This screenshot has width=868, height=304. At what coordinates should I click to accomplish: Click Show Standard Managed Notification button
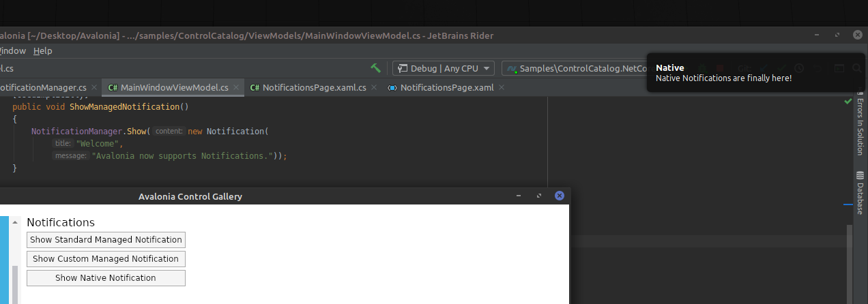pos(106,240)
